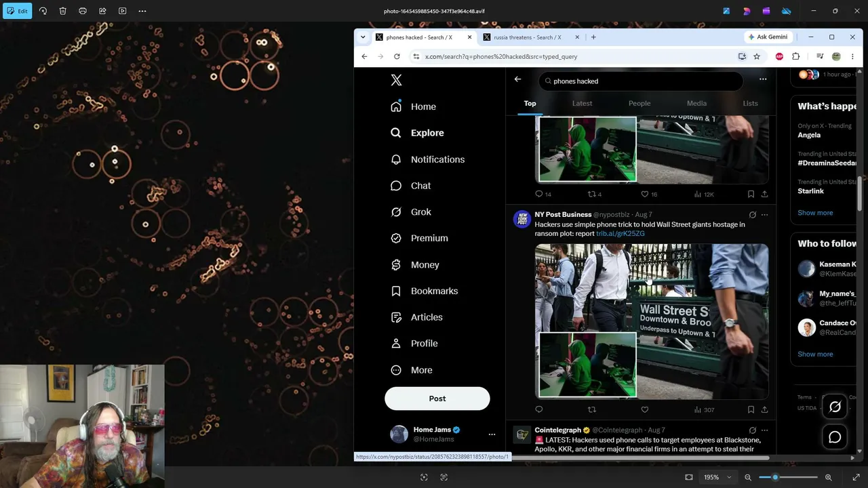
Task: Open the 195% zoom level dropdown
Action: click(x=717, y=477)
